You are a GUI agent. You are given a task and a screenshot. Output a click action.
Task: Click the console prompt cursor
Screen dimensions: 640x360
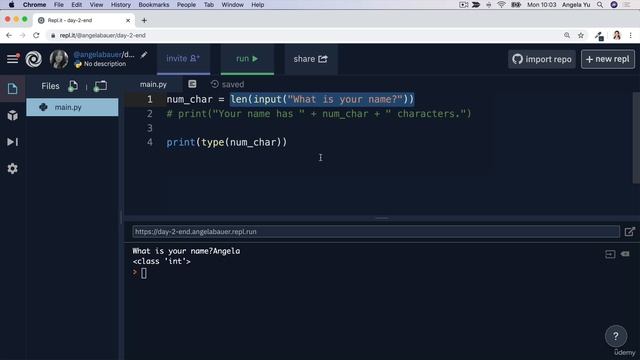144,273
